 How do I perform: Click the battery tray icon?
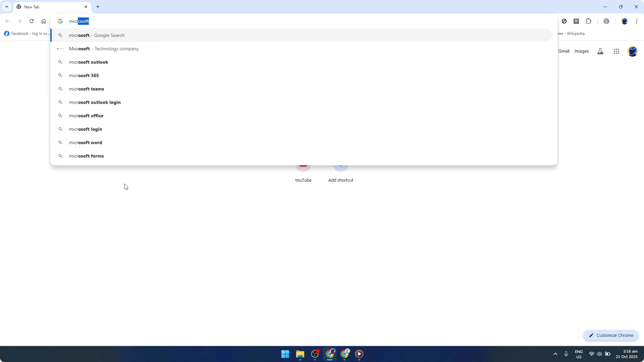pos(608,354)
